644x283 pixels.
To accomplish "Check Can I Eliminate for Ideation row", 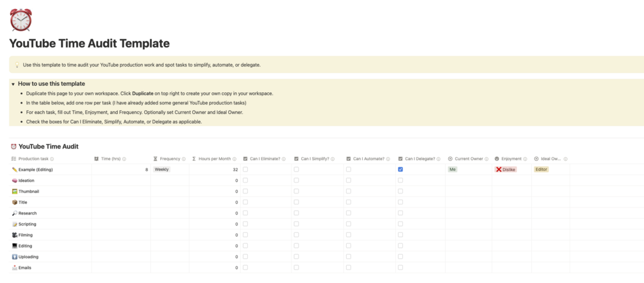I will (245, 181).
